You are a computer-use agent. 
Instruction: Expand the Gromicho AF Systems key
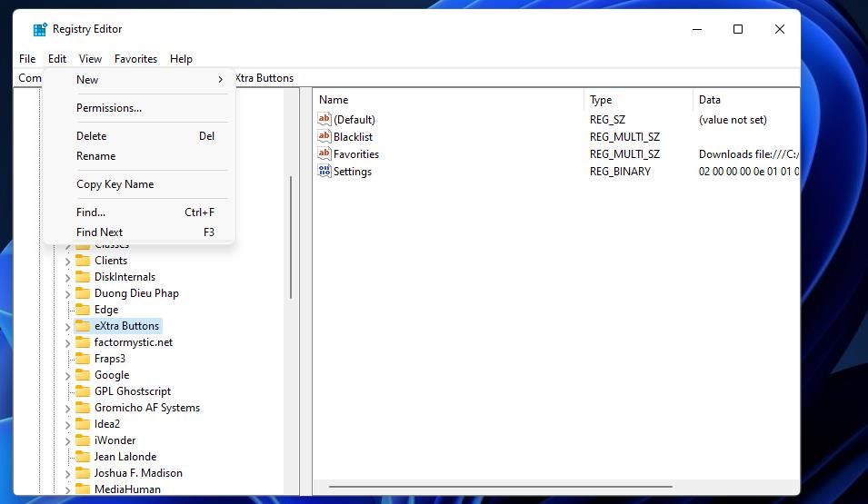pos(67,409)
